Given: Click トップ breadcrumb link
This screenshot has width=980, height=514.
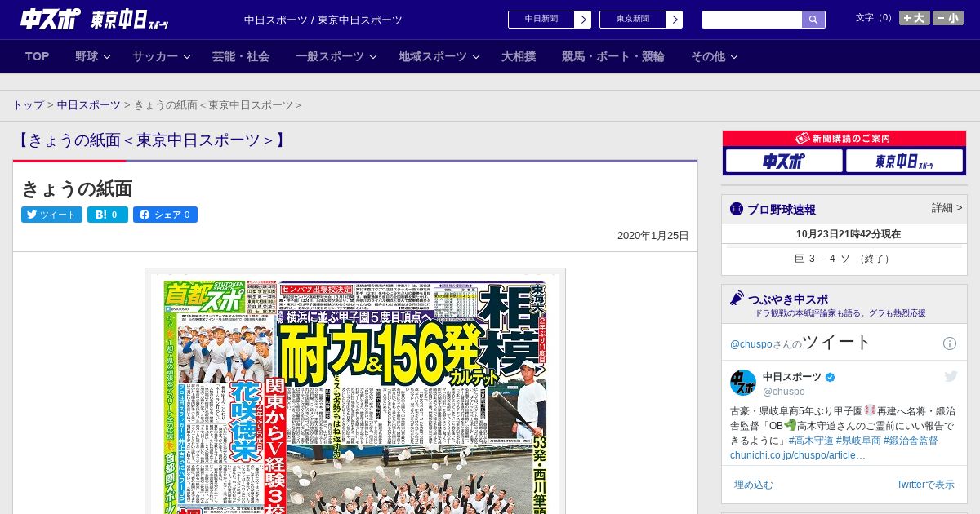Looking at the screenshot, I should tap(29, 105).
